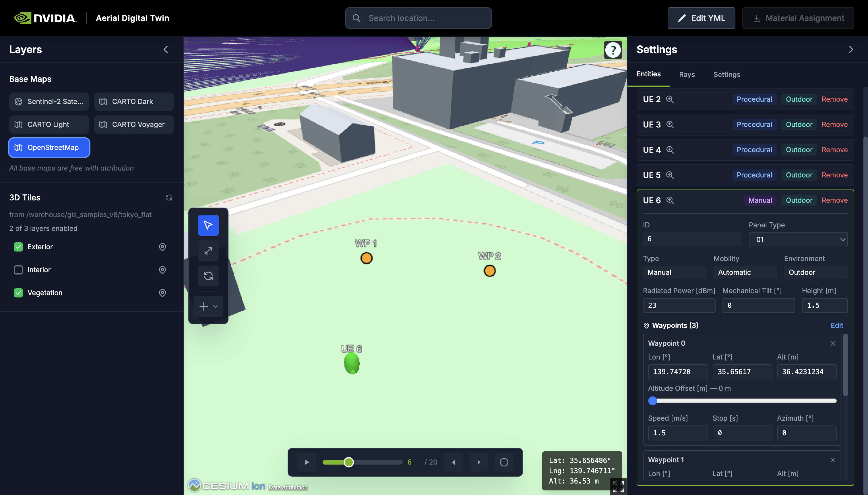This screenshot has width=868, height=495.
Task: Open the help question mark button
Action: (x=613, y=50)
